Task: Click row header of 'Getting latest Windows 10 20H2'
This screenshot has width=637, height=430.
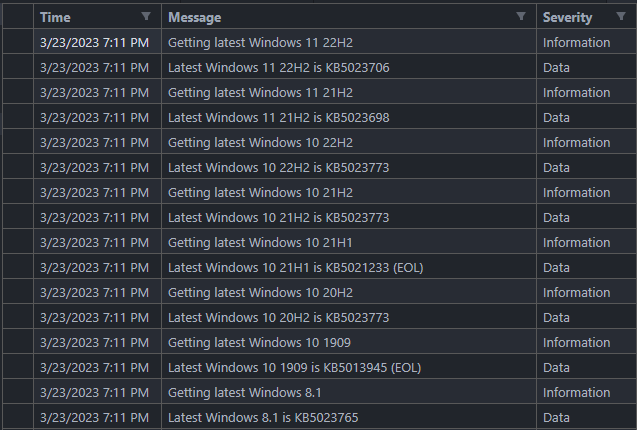Action: (x=18, y=292)
